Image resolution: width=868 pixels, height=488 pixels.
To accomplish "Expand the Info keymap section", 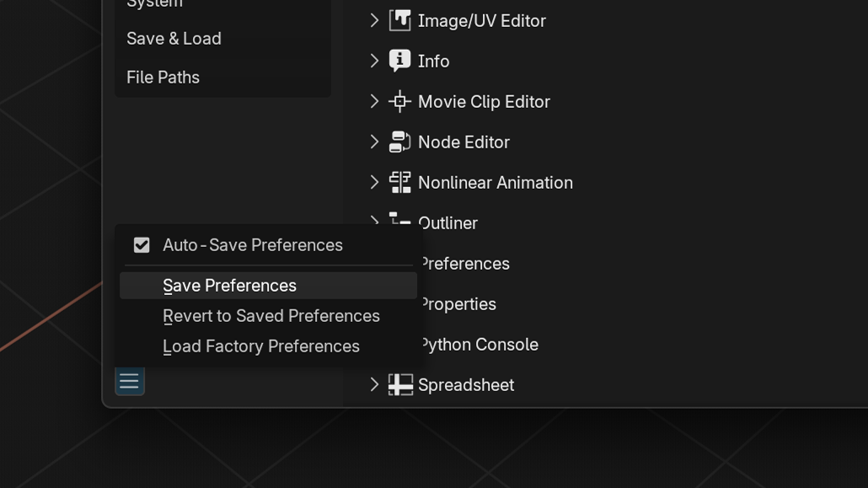I will point(373,60).
